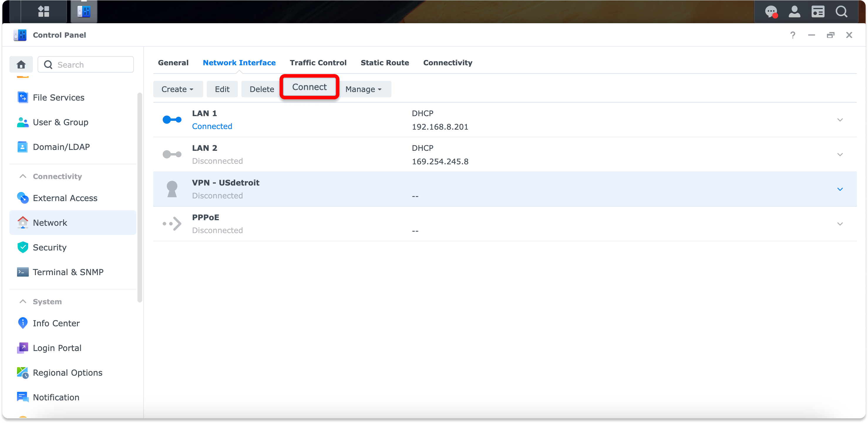Screen dimensions: 868x423
Task: Click the notifications chat bubble icon
Action: pos(771,11)
